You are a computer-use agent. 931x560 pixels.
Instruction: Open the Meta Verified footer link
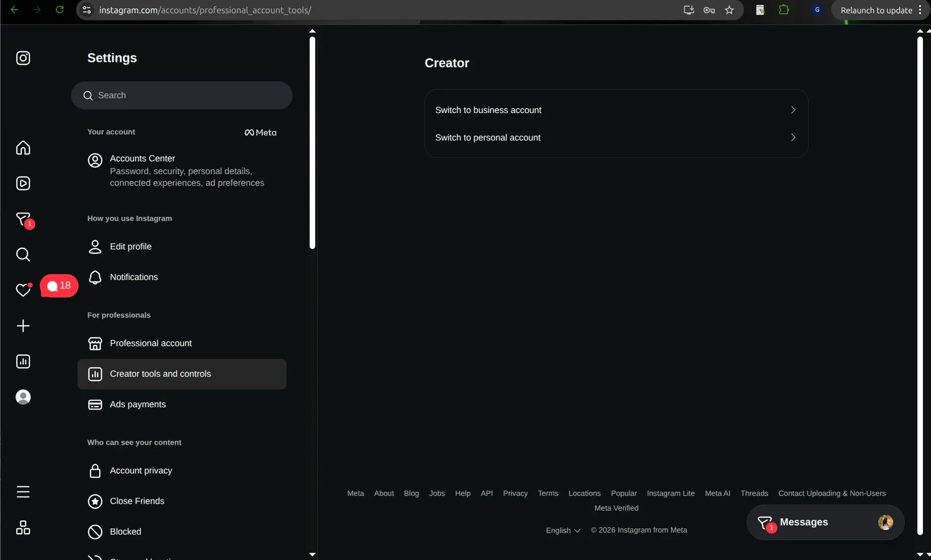tap(616, 508)
